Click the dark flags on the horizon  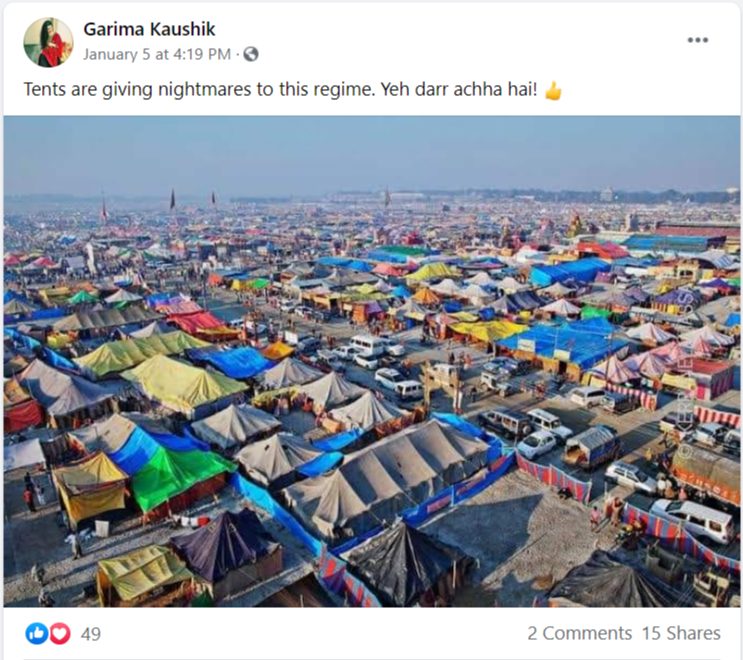pyautogui.click(x=192, y=199)
